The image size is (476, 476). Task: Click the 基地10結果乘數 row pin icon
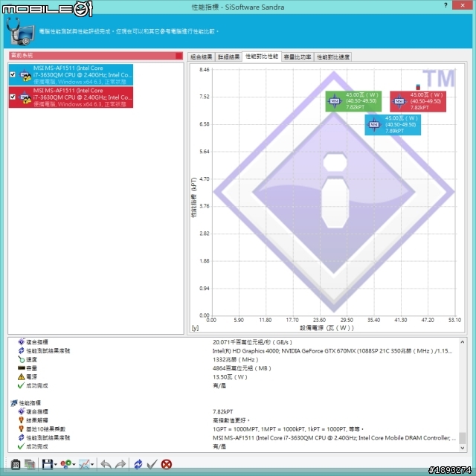(22, 429)
